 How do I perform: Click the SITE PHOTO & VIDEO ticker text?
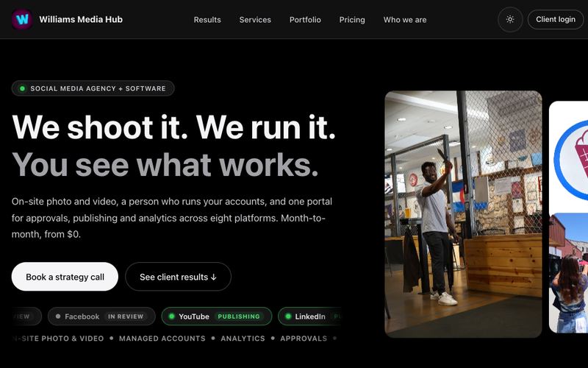(58, 339)
